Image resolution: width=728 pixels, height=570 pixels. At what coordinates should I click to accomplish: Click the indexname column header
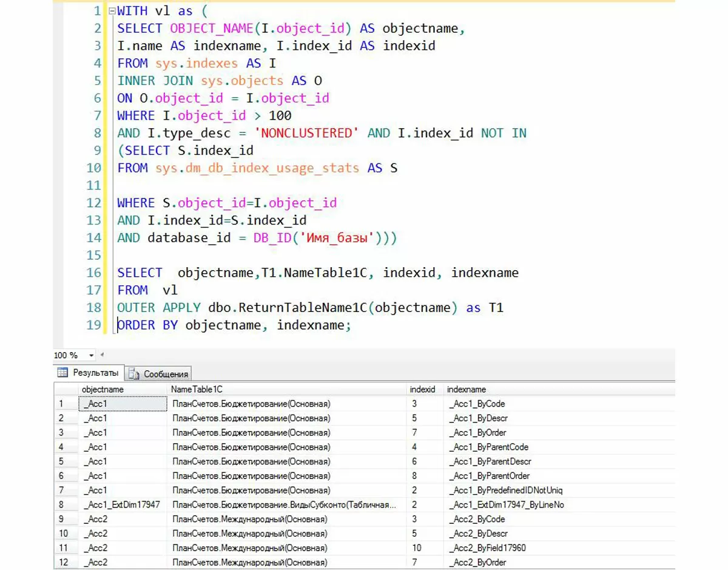[x=558, y=389]
